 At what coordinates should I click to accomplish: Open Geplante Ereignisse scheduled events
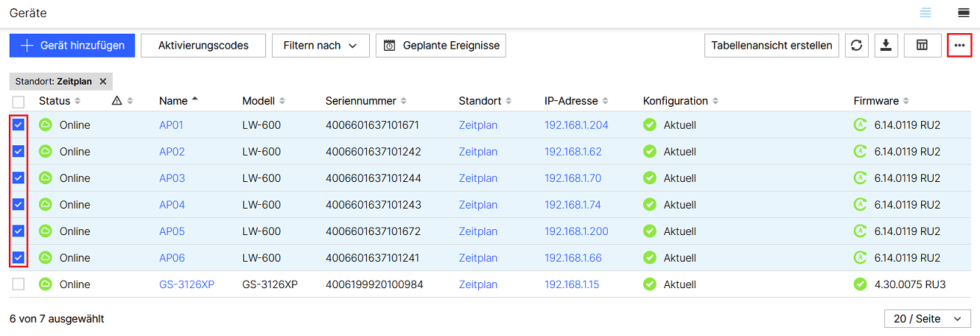[441, 46]
